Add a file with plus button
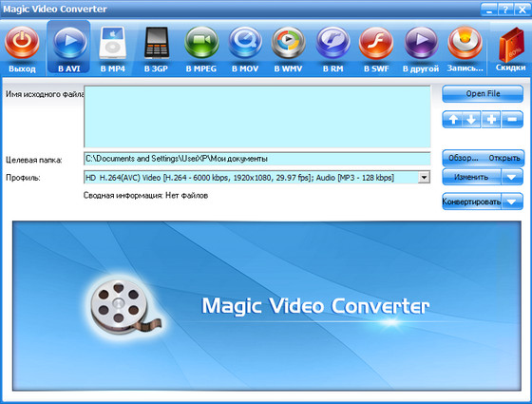This screenshot has height=404, width=532. click(491, 120)
